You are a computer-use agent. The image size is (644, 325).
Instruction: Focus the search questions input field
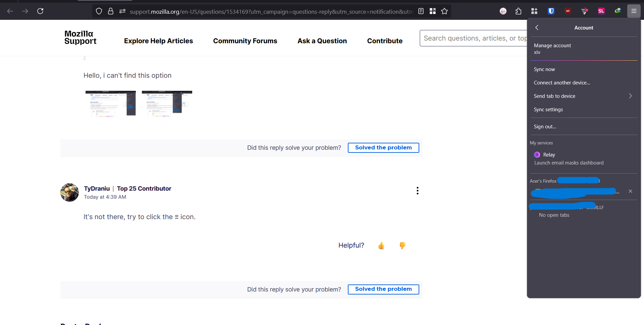pos(473,38)
